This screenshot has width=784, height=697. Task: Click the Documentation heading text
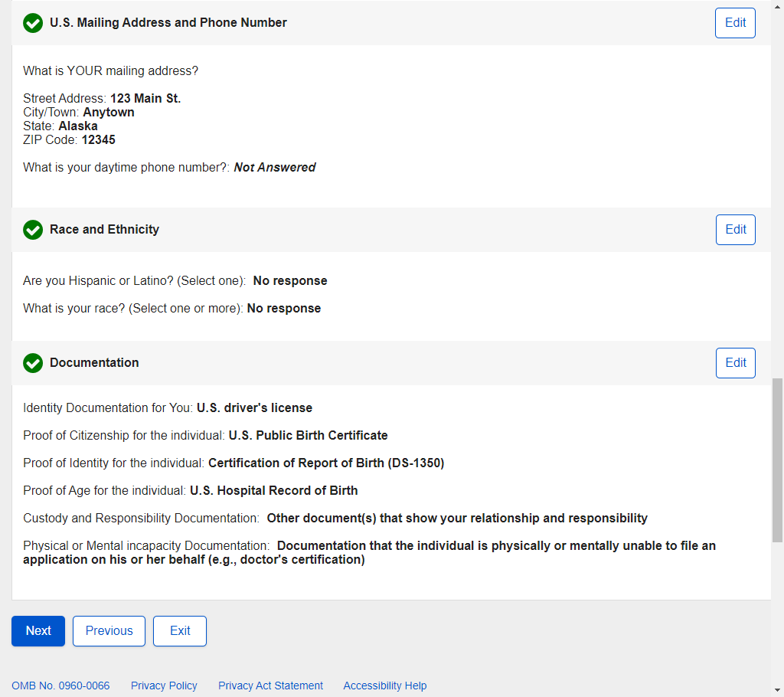pos(94,363)
